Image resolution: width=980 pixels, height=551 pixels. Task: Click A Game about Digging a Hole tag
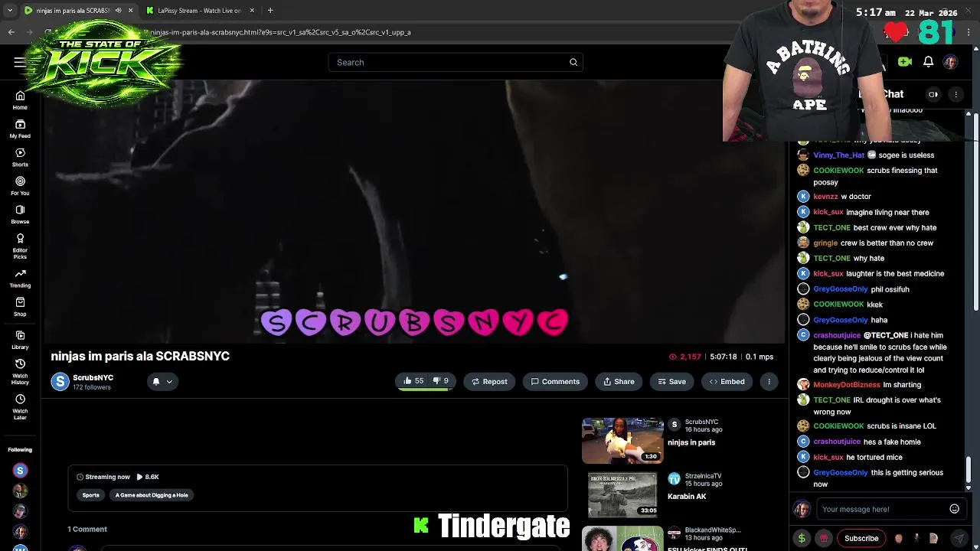(x=152, y=495)
